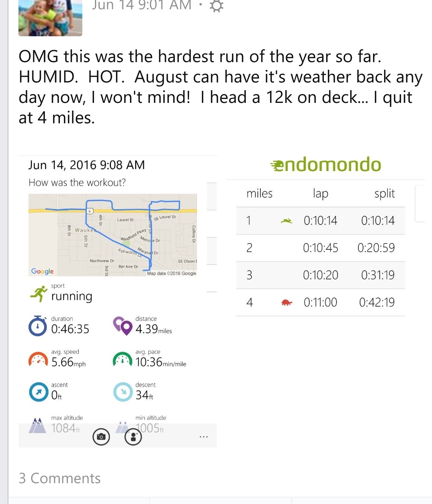Click the ascent arrow circle icon

[38, 392]
